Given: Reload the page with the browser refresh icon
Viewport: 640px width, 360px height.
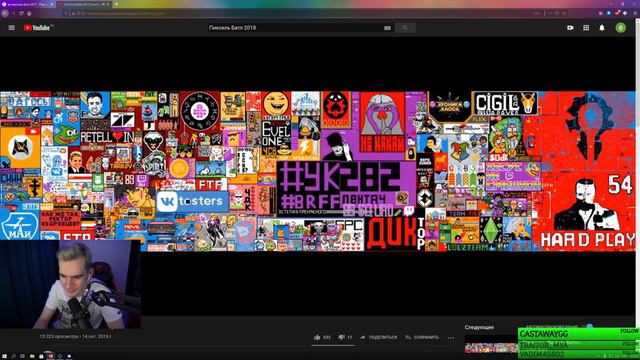Looking at the screenshot, I should click(x=21, y=13).
